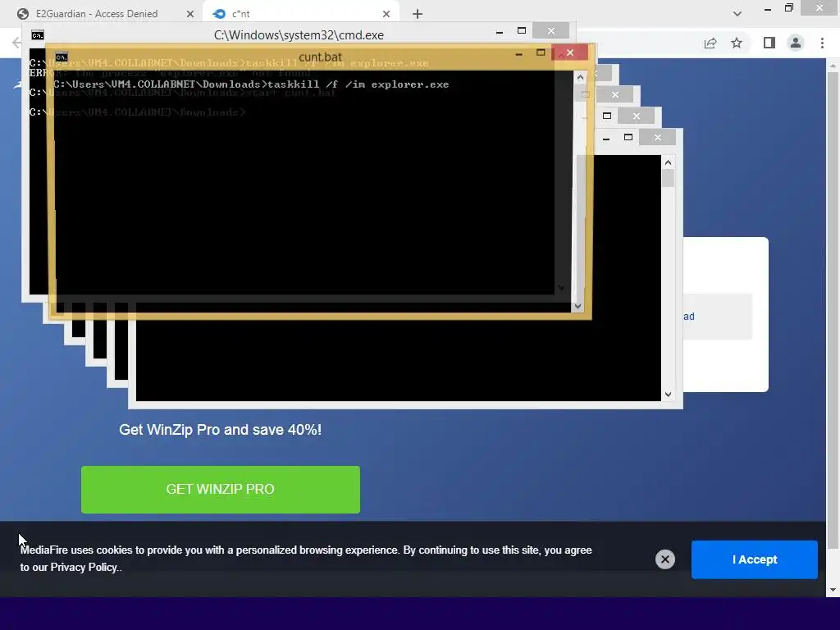Restore down the Chrome browser window
Image resolution: width=840 pixels, height=630 pixels.
tap(788, 8)
